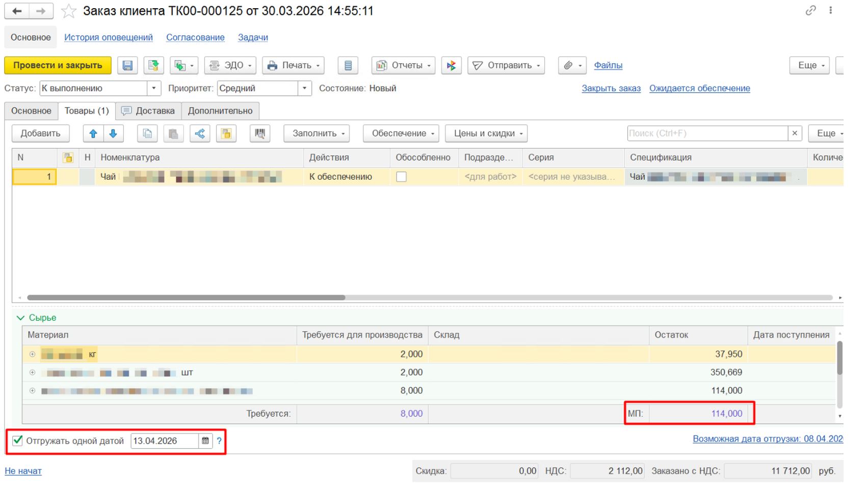The width and height of the screenshot is (868, 488).
Task: Uncheck Отгружать одной датой
Action: 18,441
